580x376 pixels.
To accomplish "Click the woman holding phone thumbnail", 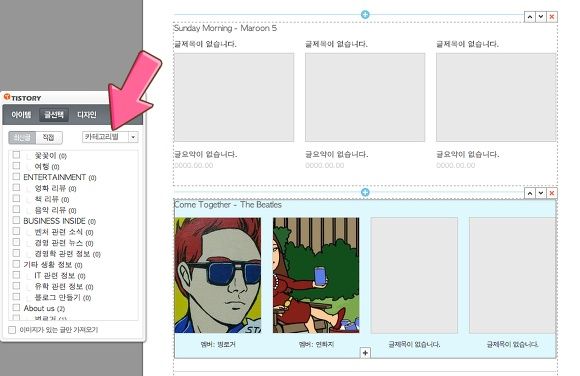I will [316, 275].
